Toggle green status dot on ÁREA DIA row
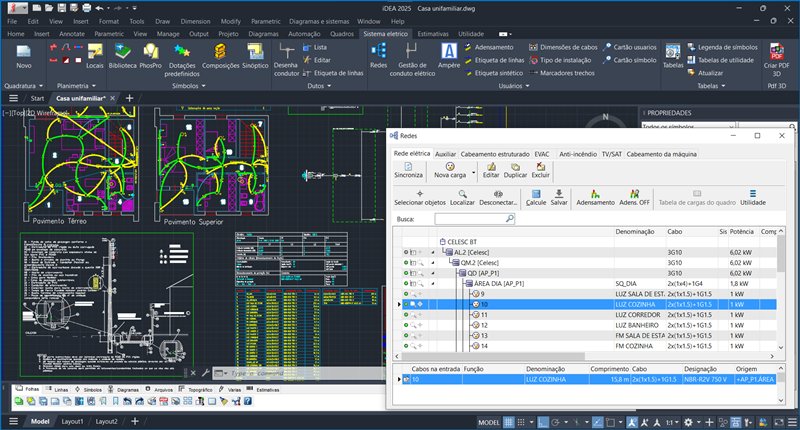Viewport: 800px width, 430px height. pos(405,283)
